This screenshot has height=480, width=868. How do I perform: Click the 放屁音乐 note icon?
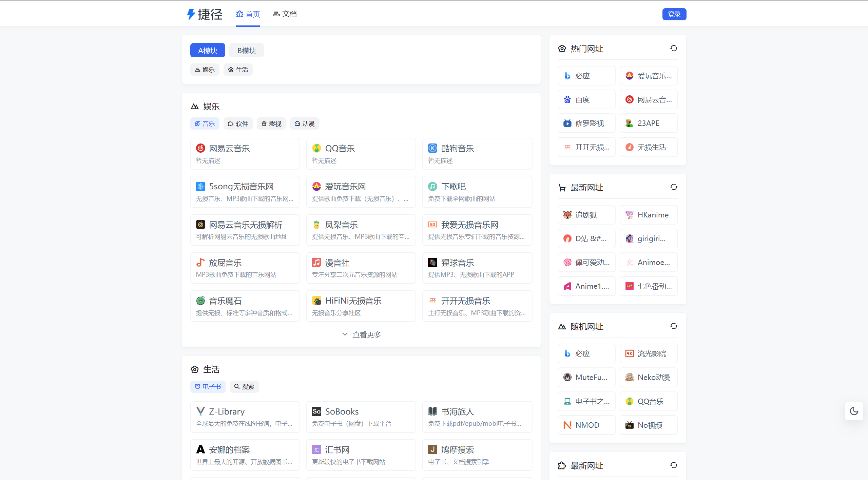click(x=200, y=263)
